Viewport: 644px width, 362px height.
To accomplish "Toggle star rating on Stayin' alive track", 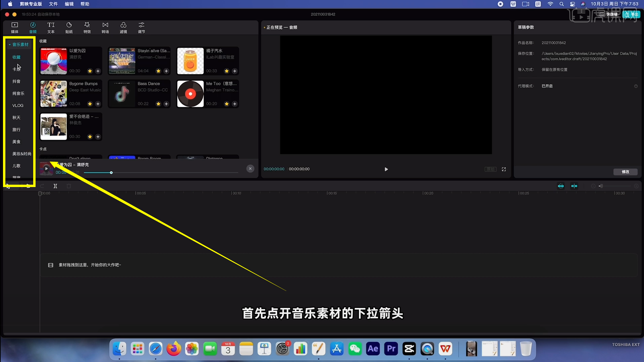I will coord(158,71).
